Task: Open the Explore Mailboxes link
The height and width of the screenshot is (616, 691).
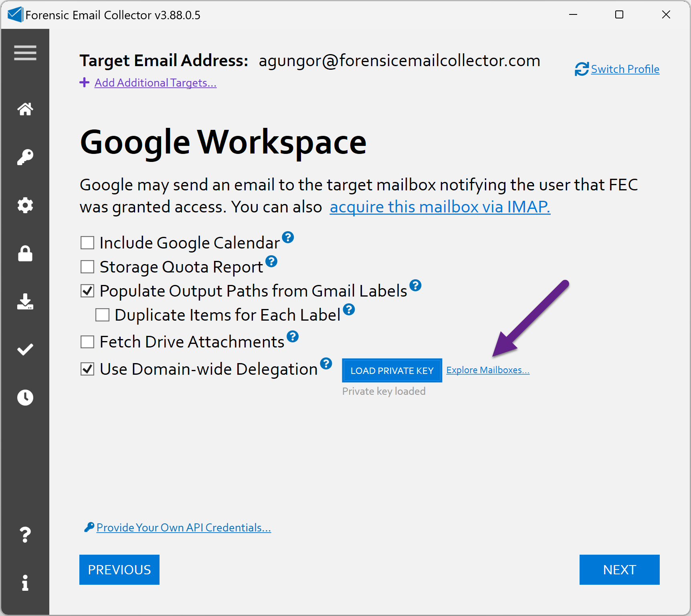Action: pyautogui.click(x=488, y=370)
